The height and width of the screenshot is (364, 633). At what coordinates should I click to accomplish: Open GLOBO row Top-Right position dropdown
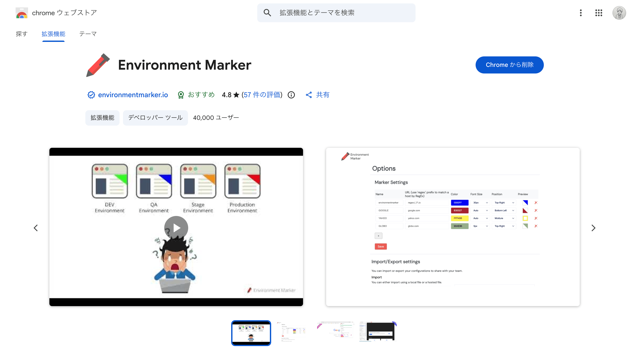pos(504,226)
